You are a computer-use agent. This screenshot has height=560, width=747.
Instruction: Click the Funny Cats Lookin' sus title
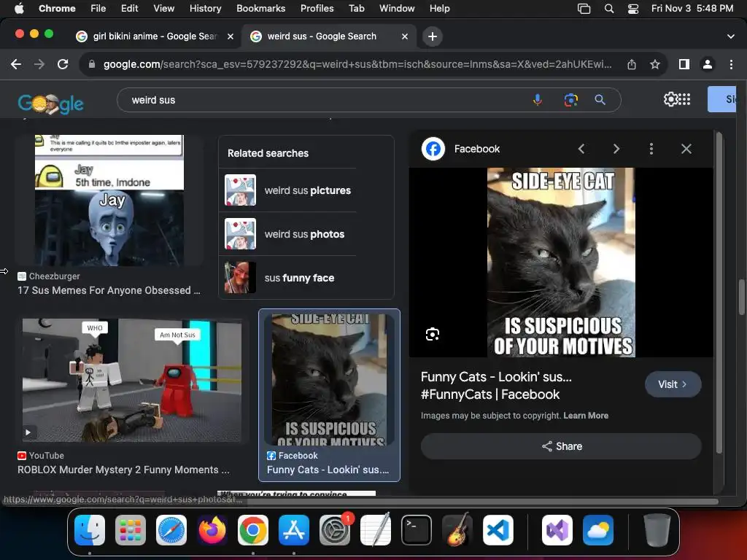(x=496, y=386)
